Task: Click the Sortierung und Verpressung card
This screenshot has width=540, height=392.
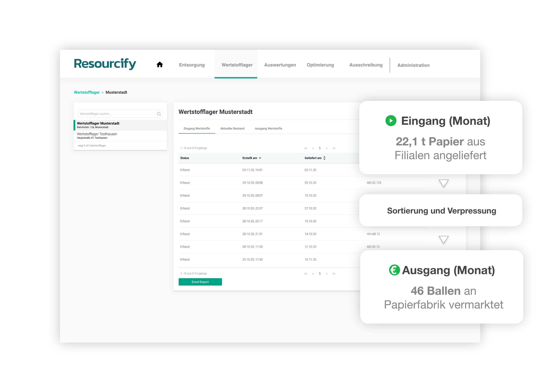Action: click(440, 210)
